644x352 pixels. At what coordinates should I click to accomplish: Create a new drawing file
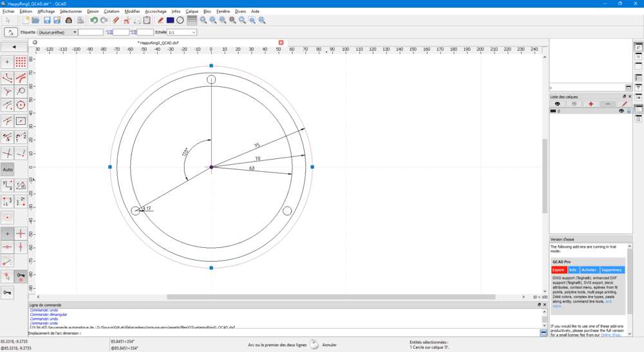click(x=26, y=20)
